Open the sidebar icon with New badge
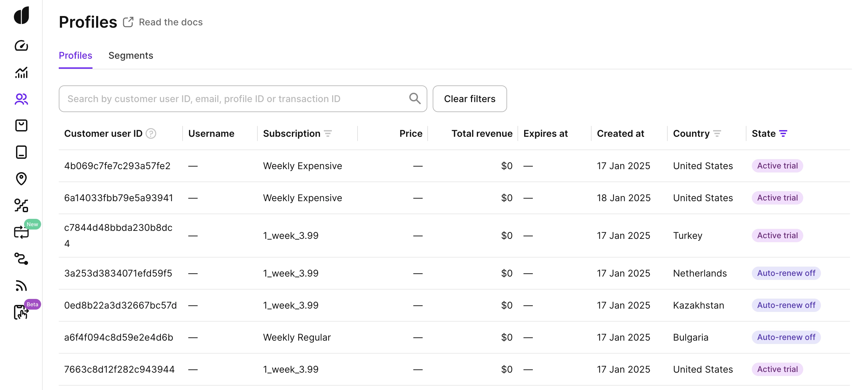 pyautogui.click(x=21, y=232)
